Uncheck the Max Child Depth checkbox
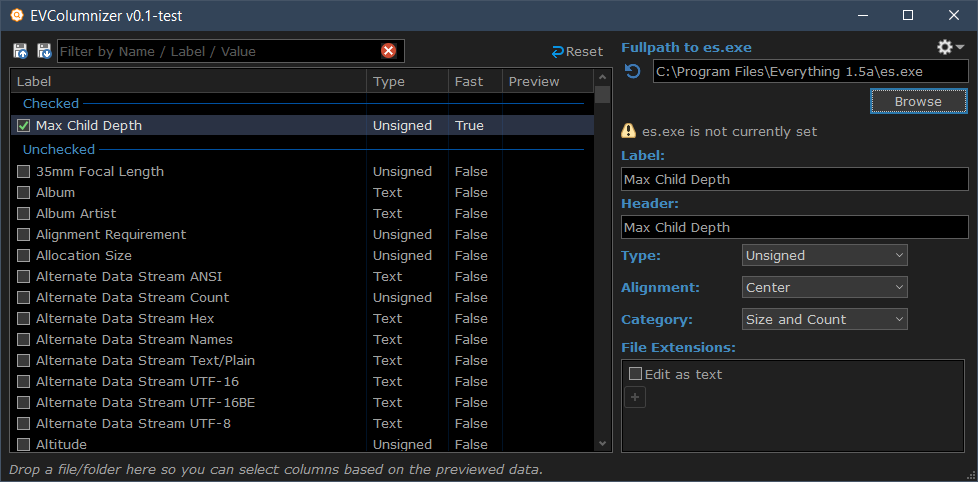 tap(24, 126)
